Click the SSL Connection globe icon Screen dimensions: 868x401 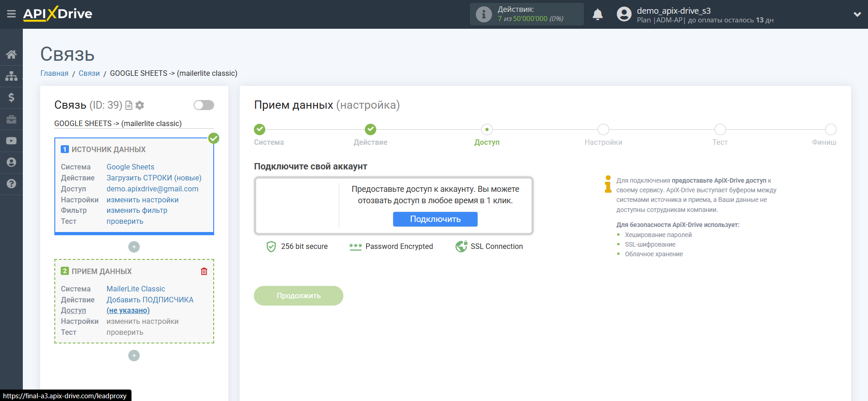point(461,247)
